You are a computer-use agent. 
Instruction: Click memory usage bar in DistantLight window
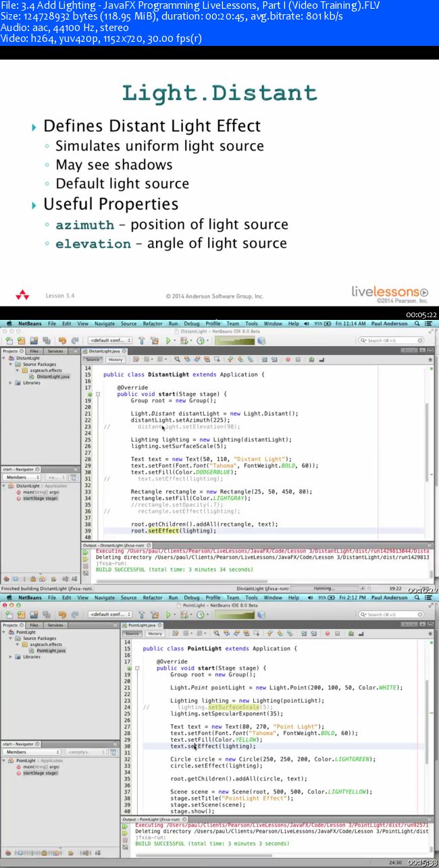[x=235, y=341]
